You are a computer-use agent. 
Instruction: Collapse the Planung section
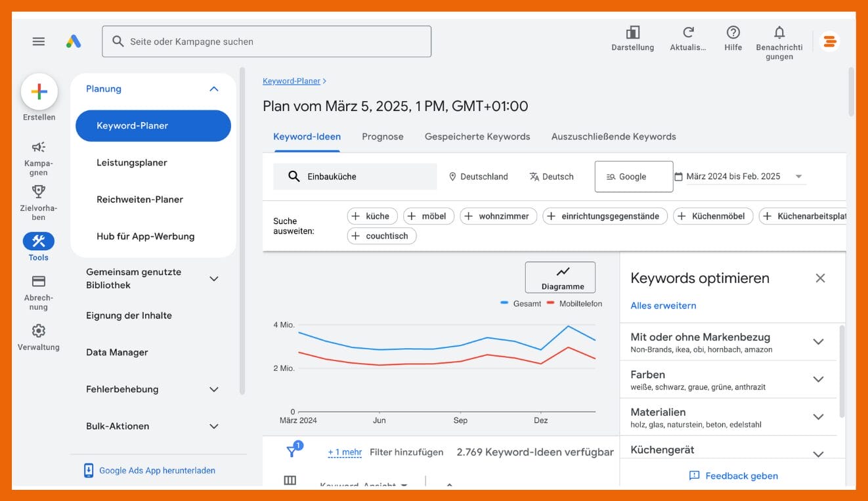point(213,89)
